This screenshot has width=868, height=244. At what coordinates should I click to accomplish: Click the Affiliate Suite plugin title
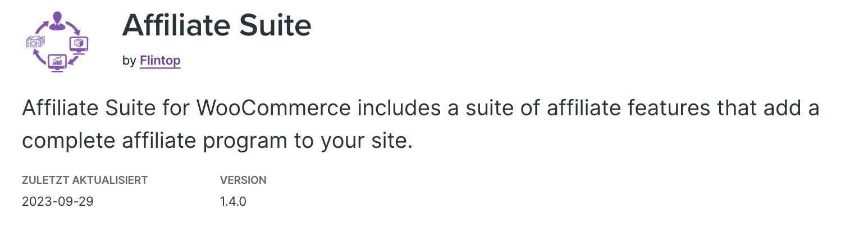[216, 25]
